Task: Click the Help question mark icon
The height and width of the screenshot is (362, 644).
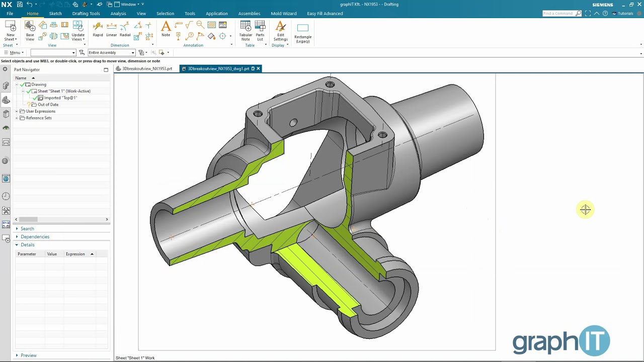Action: [606, 14]
